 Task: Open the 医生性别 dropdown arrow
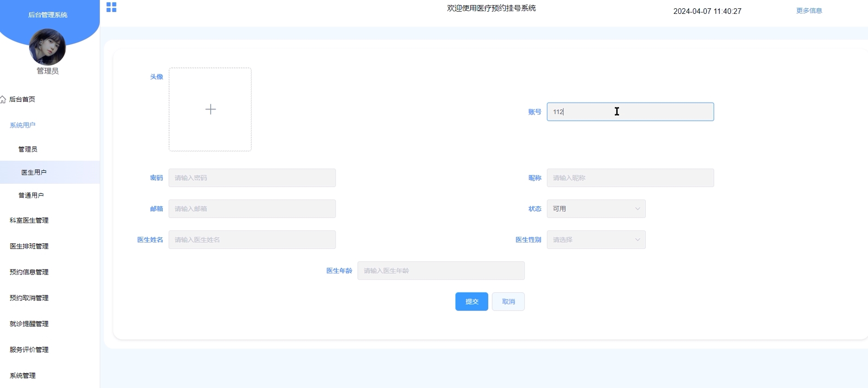[x=638, y=240]
